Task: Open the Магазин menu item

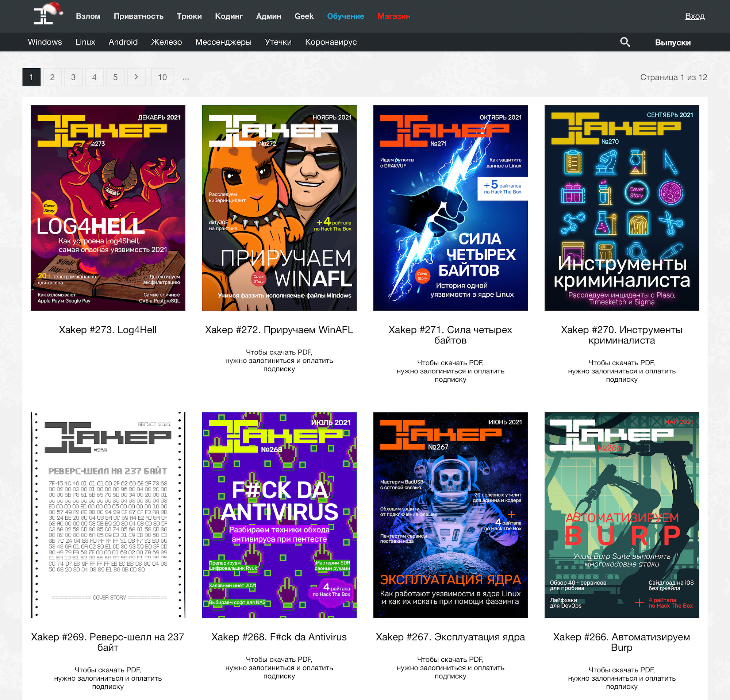Action: [x=394, y=16]
